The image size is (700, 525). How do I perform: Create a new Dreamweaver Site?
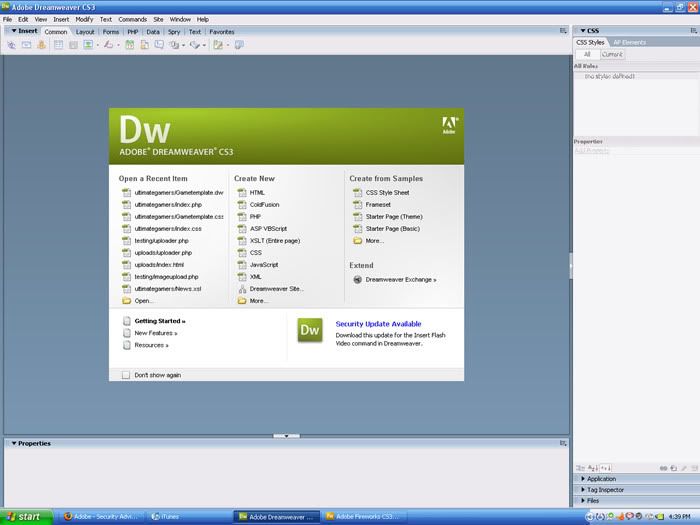(x=276, y=289)
